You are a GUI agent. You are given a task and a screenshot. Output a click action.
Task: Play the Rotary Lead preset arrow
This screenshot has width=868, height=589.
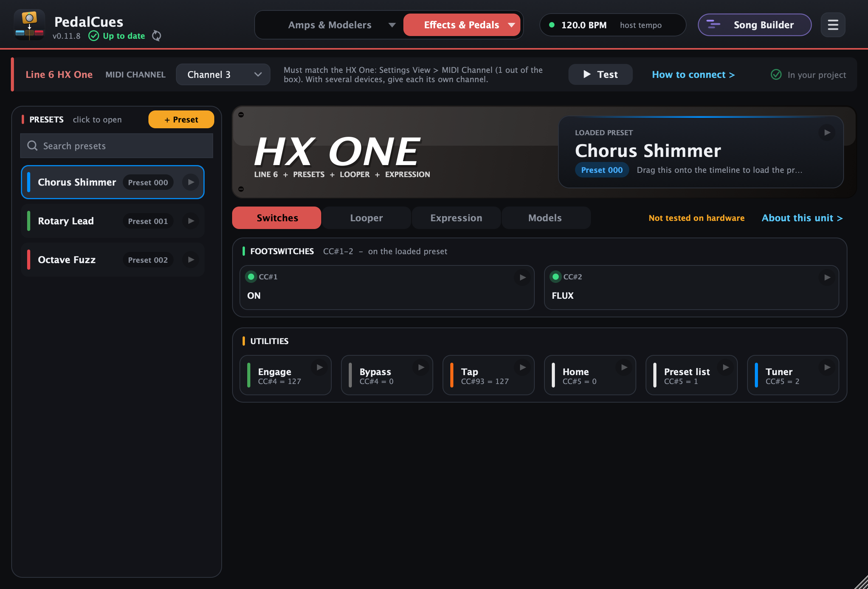pos(191,221)
